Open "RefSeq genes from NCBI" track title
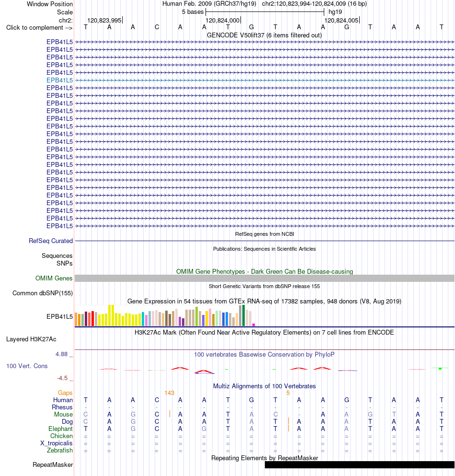455x476 pixels. [x=264, y=234]
